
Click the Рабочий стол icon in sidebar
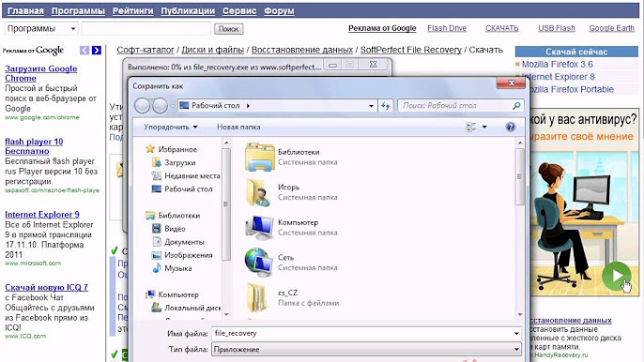[x=156, y=189]
